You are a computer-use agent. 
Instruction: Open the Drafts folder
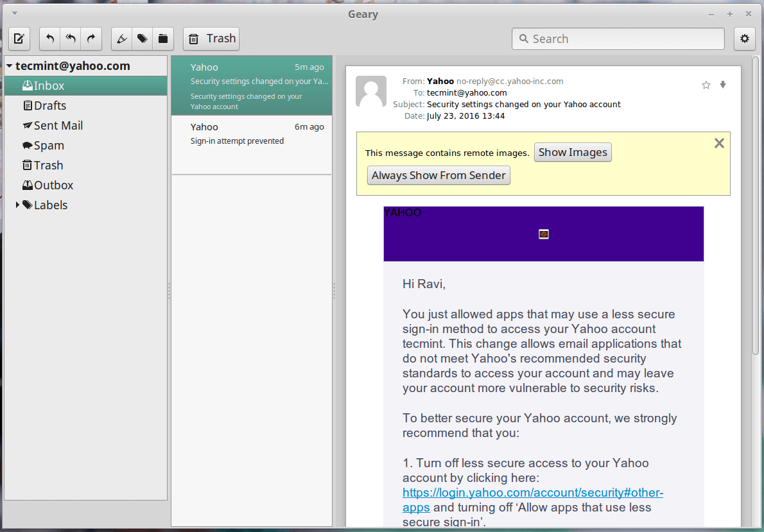pyautogui.click(x=86, y=106)
